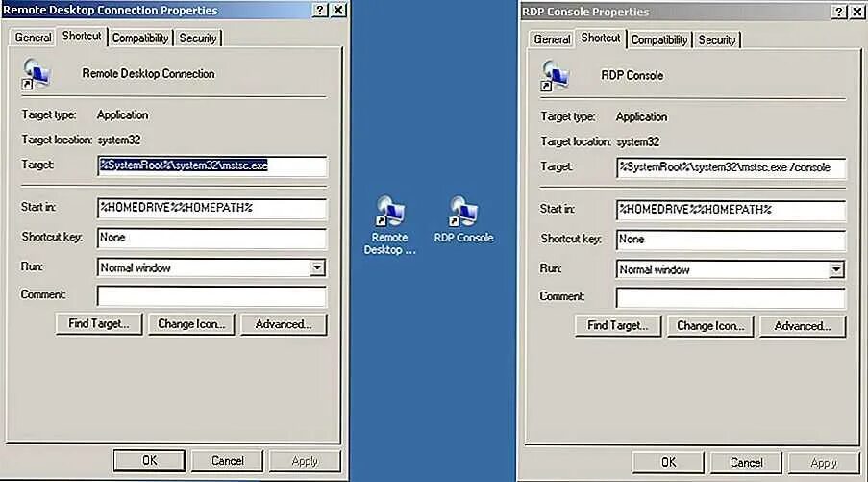Click the RDP Console icon in the right dialog
This screenshot has height=482, width=868.
coord(556,76)
